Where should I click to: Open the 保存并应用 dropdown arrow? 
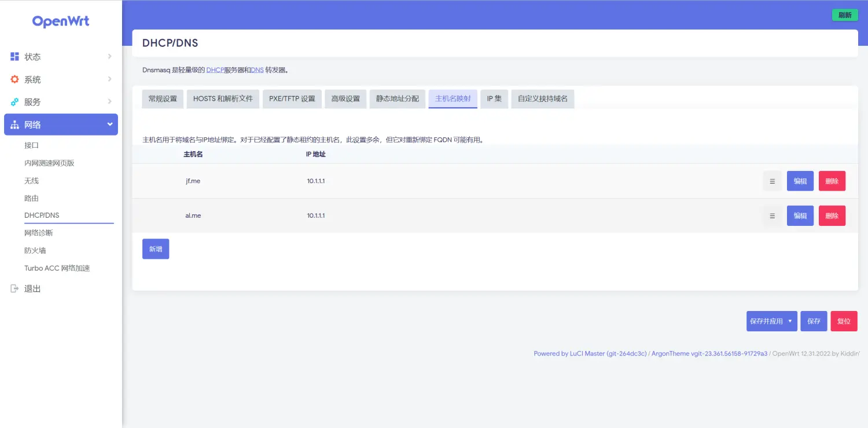click(x=789, y=321)
